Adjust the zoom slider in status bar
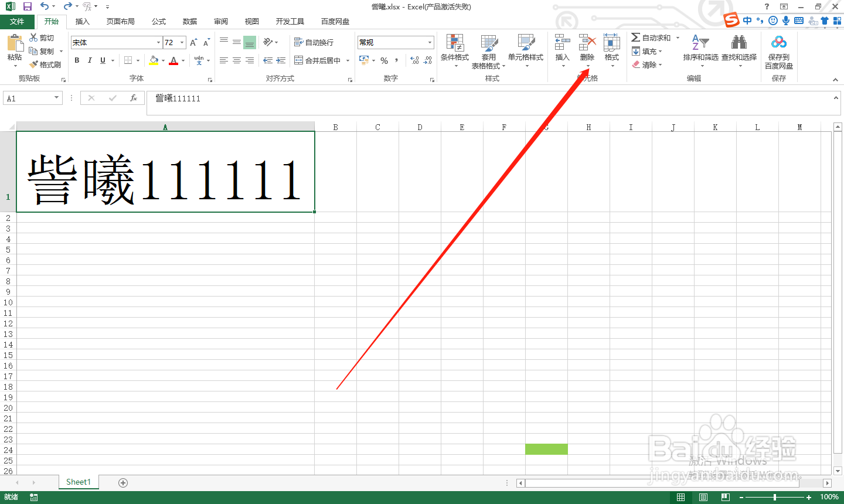 click(774, 498)
